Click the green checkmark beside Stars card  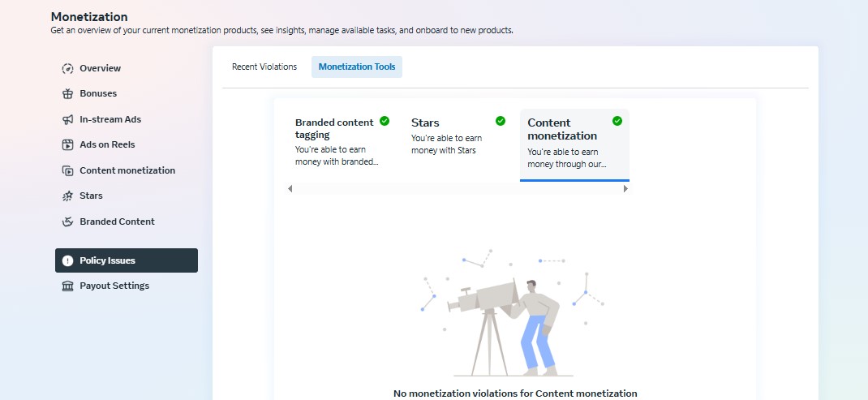click(x=501, y=121)
